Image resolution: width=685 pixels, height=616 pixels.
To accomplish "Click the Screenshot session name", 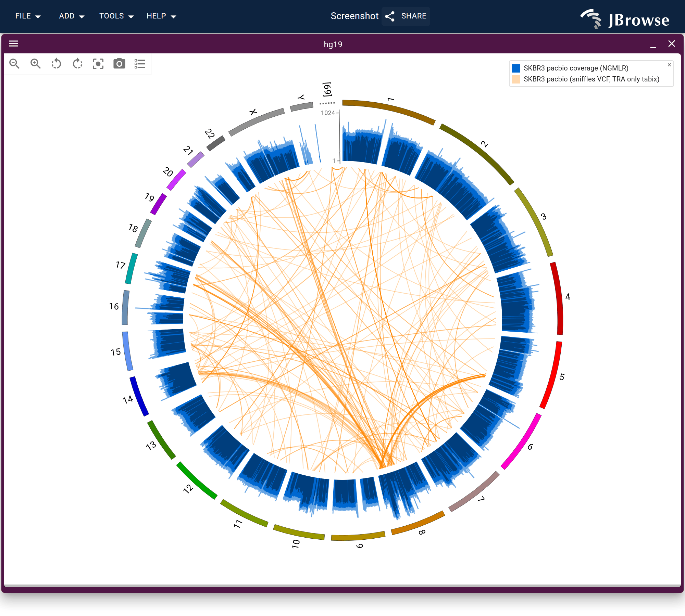I will point(354,16).
